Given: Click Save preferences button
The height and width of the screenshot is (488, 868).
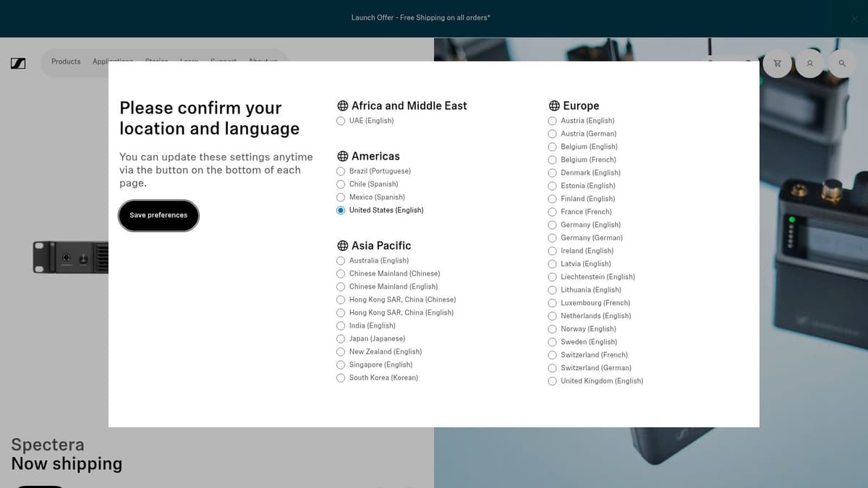Looking at the screenshot, I should point(158,215).
